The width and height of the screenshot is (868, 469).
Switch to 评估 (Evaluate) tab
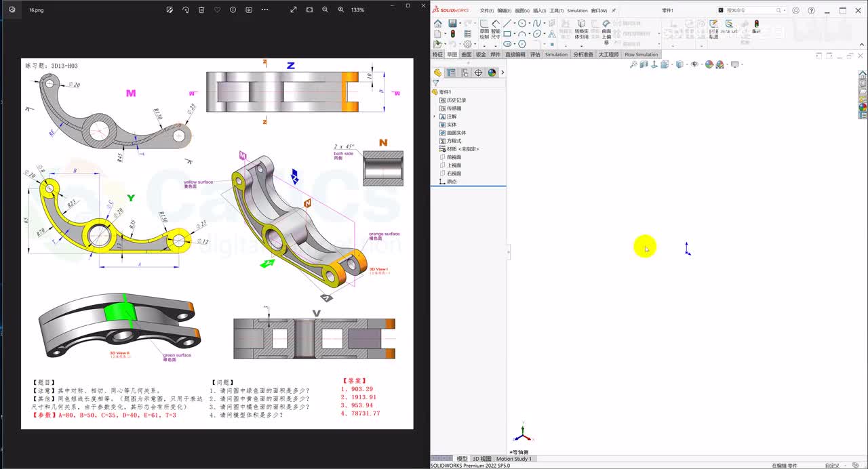(x=535, y=54)
